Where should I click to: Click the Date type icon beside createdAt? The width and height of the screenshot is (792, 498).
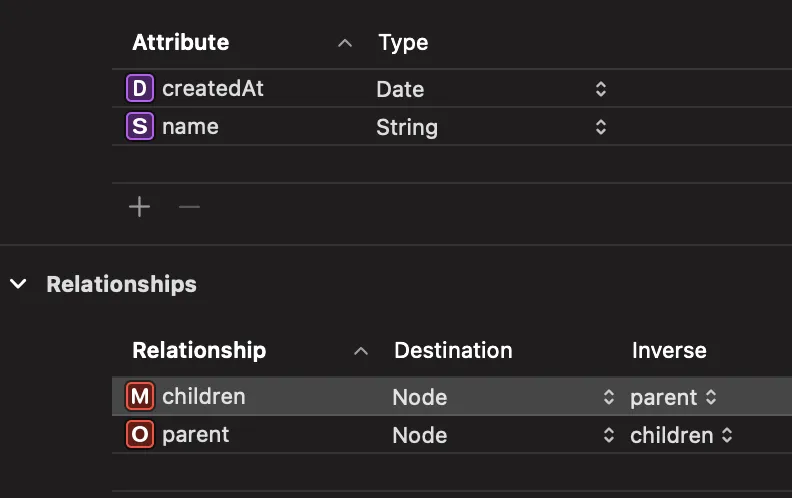(x=140, y=89)
